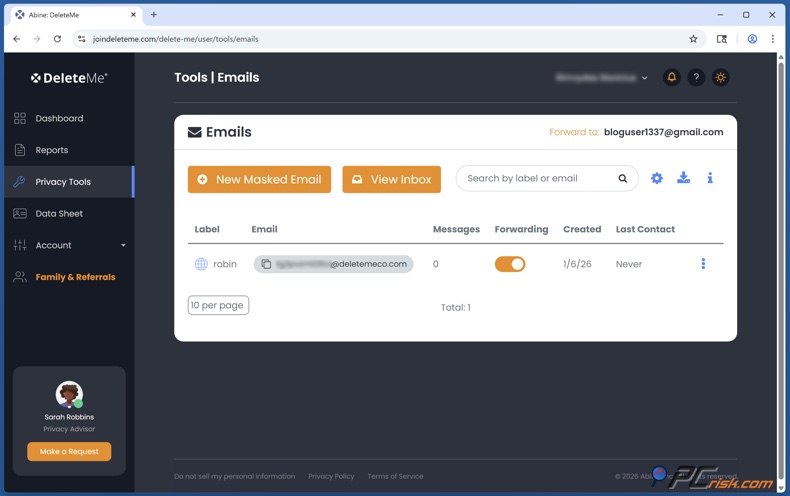Open Data Sheet in sidebar
This screenshot has width=790, height=496.
coord(59,213)
